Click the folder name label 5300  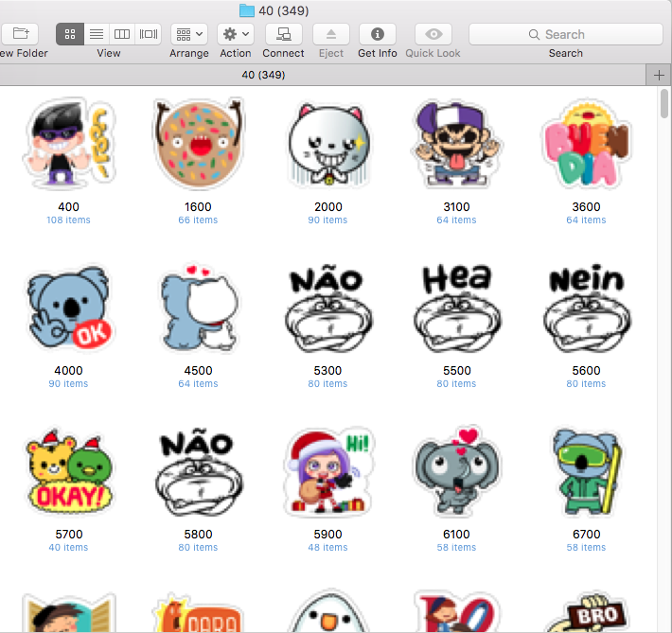pyautogui.click(x=327, y=371)
